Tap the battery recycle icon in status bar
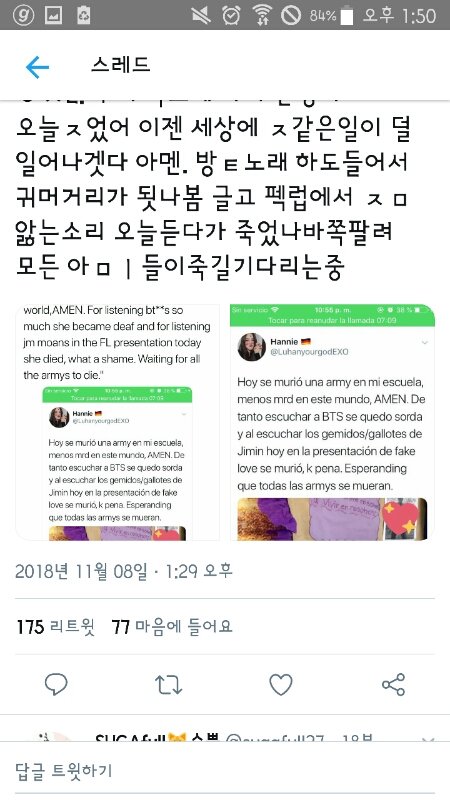The width and height of the screenshot is (450, 800). [84, 16]
